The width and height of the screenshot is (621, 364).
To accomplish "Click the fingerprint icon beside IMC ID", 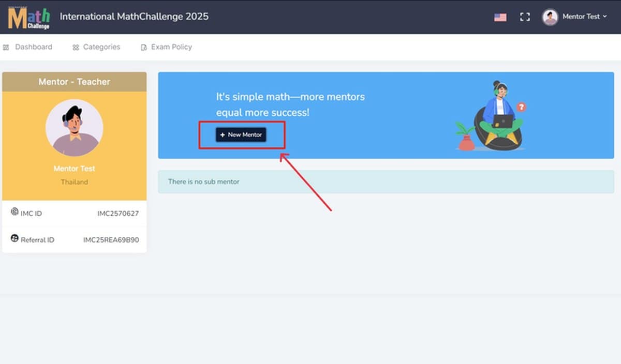I will click(14, 212).
